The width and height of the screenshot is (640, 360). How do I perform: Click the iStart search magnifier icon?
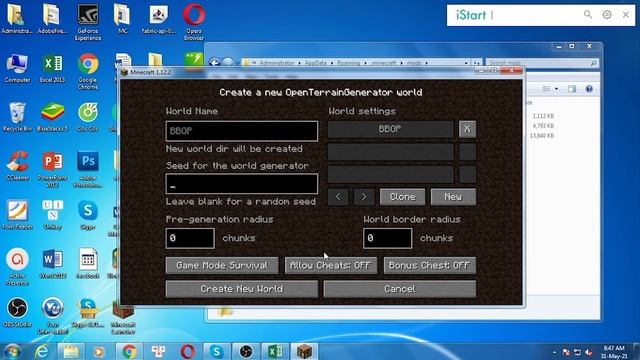pos(588,15)
